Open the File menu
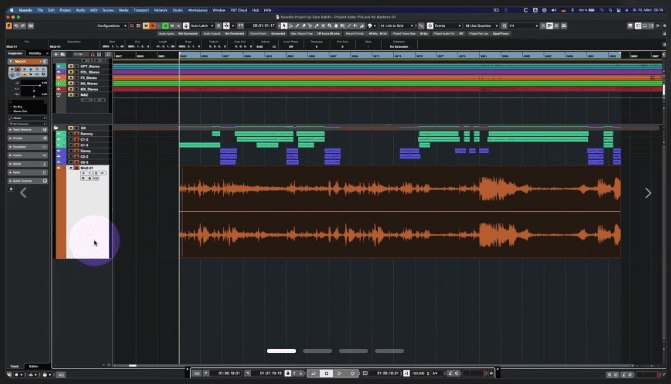Viewport: 671px width, 384px height. pos(40,10)
